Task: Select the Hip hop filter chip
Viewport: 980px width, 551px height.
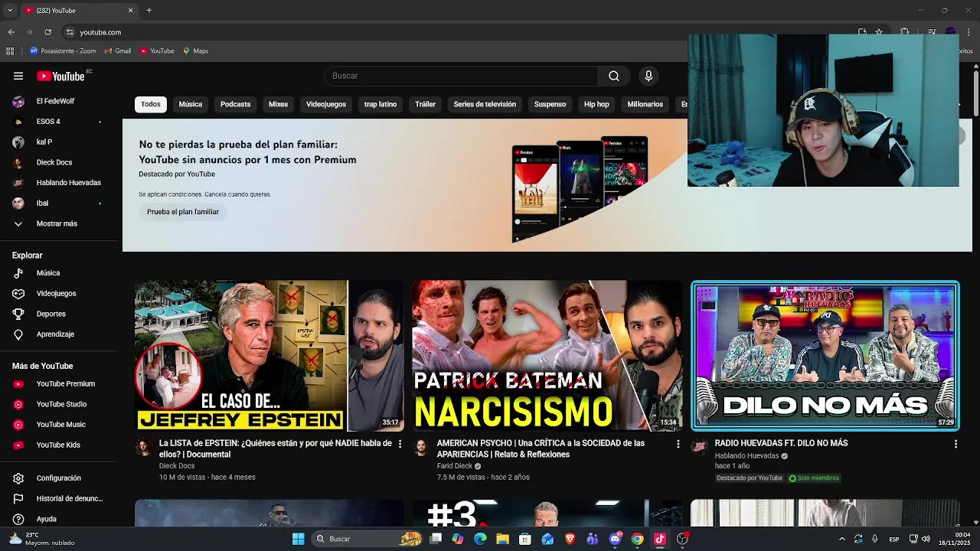Action: coord(596,104)
